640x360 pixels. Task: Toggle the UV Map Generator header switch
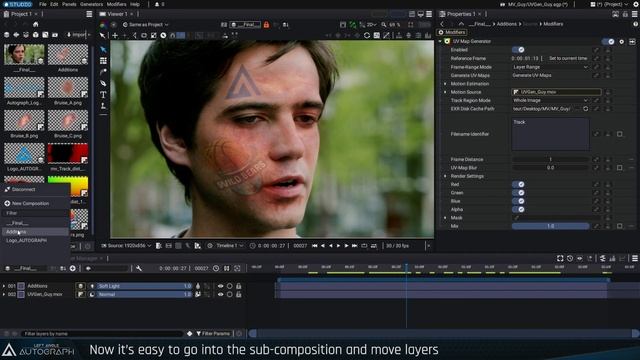pos(608,41)
